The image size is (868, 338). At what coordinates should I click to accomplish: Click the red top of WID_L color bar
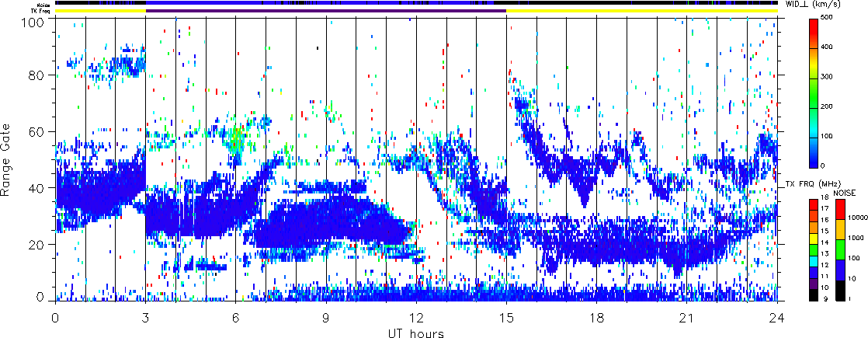pyautogui.click(x=813, y=23)
